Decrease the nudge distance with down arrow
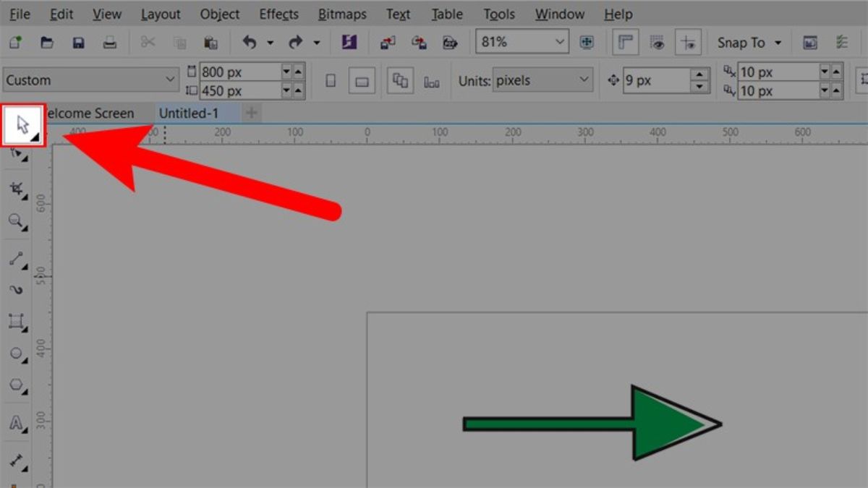This screenshot has height=488, width=868. pyautogui.click(x=699, y=87)
